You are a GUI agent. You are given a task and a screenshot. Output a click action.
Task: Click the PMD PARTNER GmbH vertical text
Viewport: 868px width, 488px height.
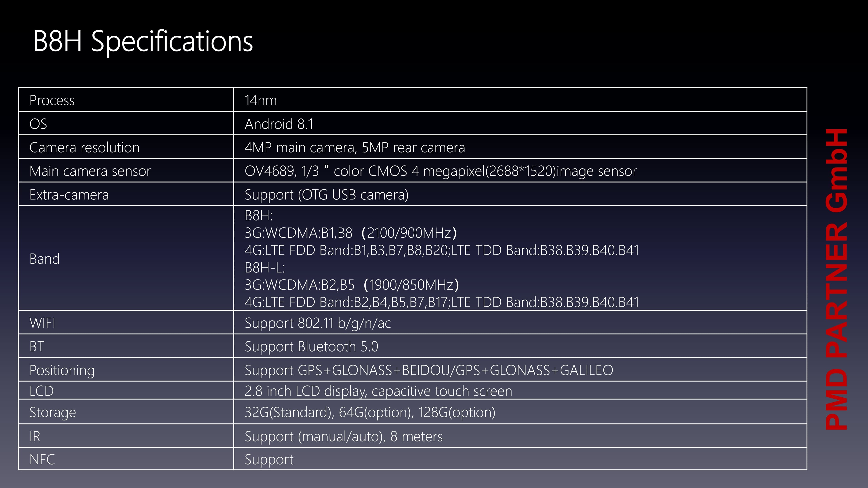836,279
